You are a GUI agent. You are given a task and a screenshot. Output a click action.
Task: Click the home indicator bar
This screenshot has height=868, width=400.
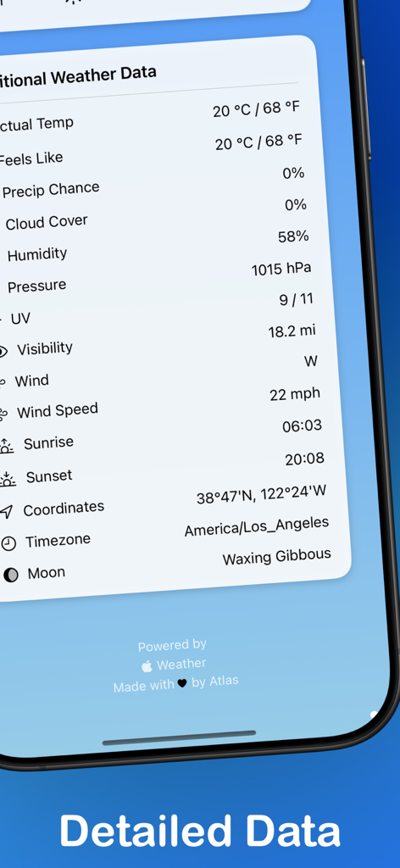pos(180,738)
